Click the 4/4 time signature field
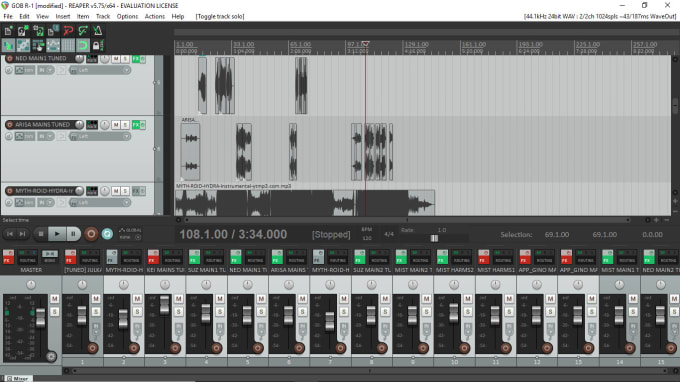This screenshot has height=382, width=680. point(389,234)
